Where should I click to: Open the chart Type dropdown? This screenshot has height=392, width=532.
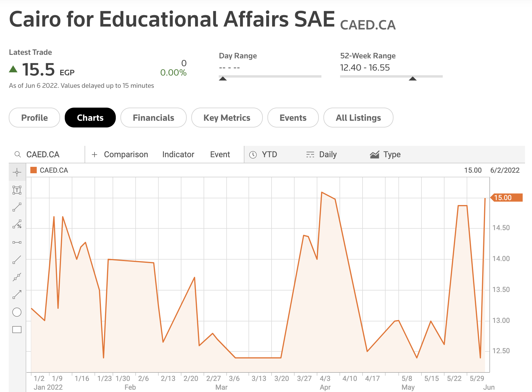pyautogui.click(x=385, y=155)
